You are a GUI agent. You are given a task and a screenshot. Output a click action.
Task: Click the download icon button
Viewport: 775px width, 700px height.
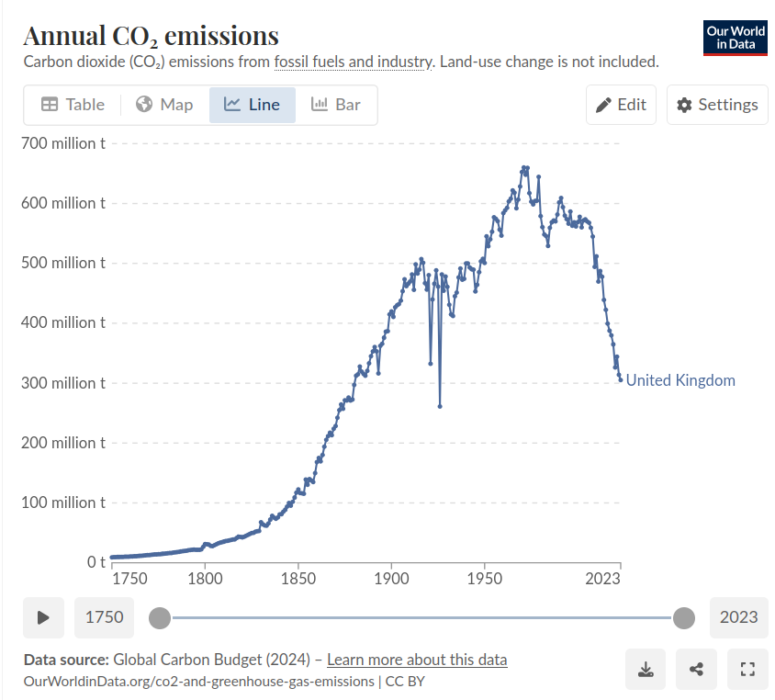tap(646, 669)
